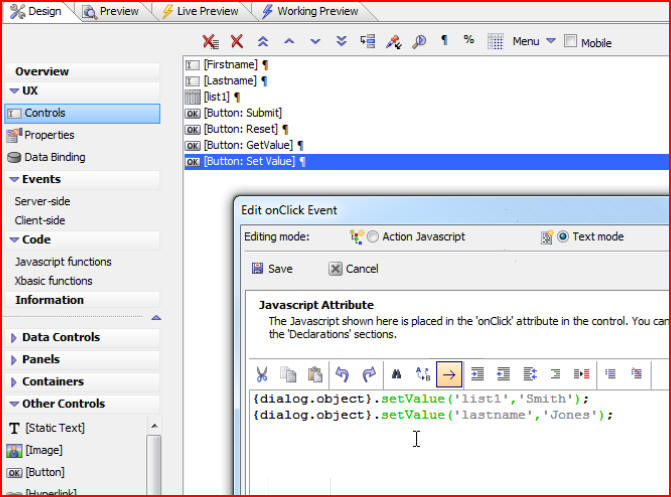Click the delete all controls icon
The height and width of the screenshot is (497, 671).
pyautogui.click(x=210, y=42)
